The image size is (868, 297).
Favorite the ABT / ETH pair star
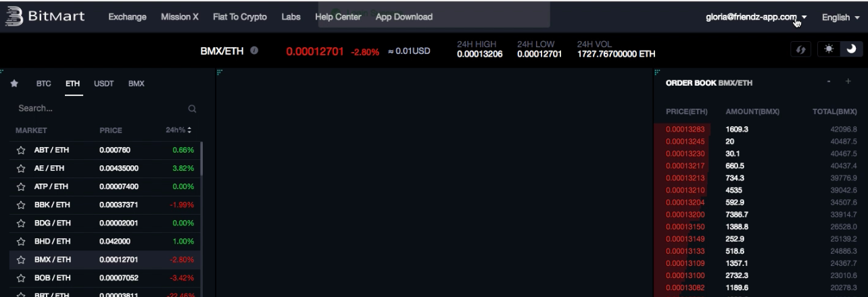[x=20, y=150]
